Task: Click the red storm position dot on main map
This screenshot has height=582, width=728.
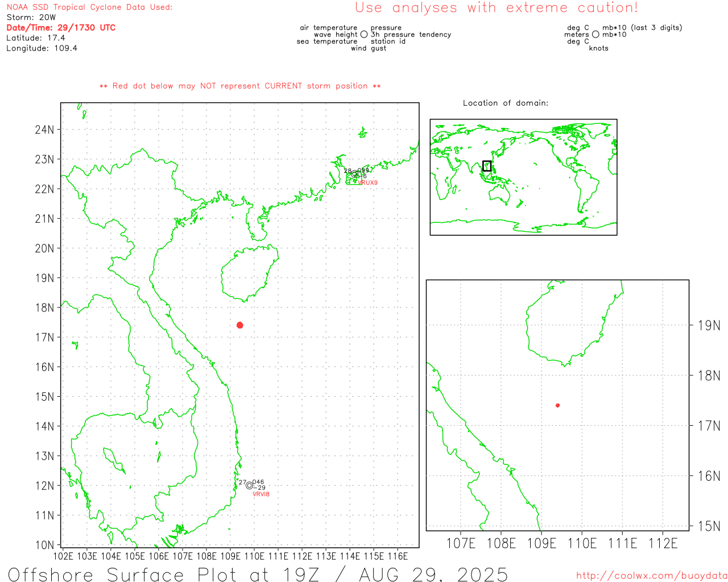Action: point(240,325)
